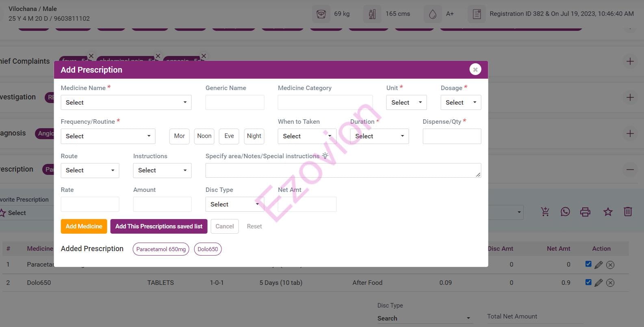Click the delete trash icon
The width and height of the screenshot is (644, 327).
[627, 212]
